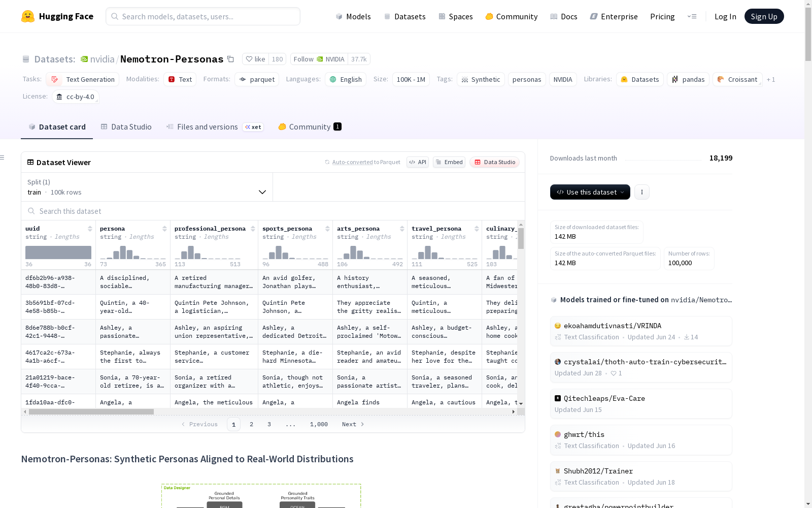812x508 pixels.
Task: Click the dataset viewer table icon
Action: click(30, 162)
